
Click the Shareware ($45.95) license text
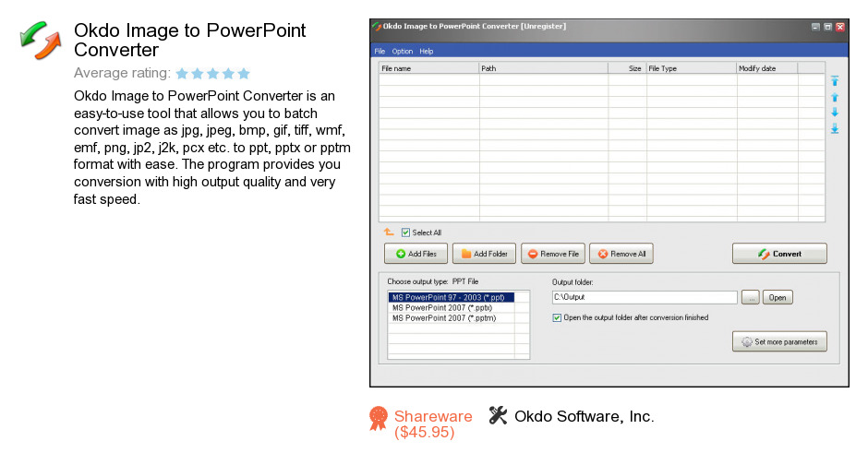[433, 424]
